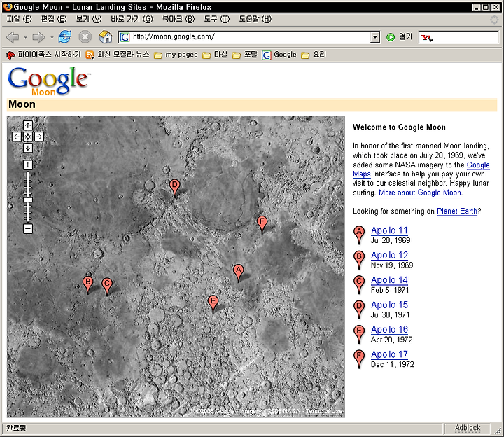Screen dimensions: 504x437
Task: Reload the page with the refresh icon
Action: (65, 36)
